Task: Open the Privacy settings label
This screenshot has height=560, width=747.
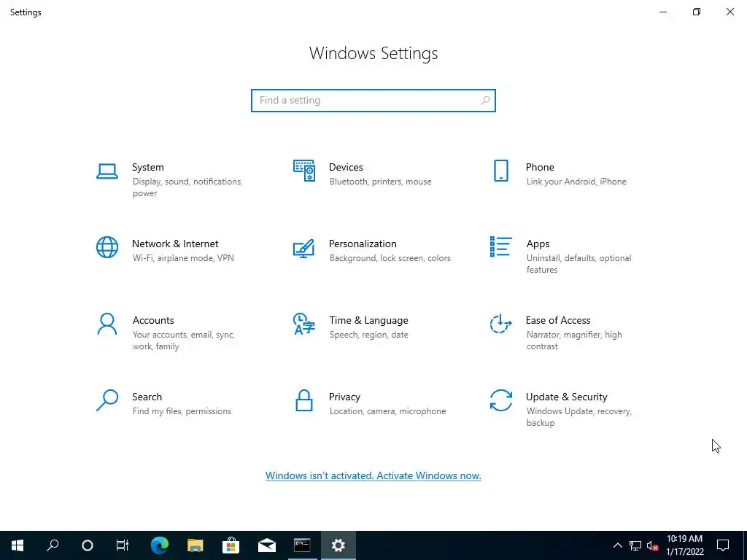Action: (x=344, y=397)
